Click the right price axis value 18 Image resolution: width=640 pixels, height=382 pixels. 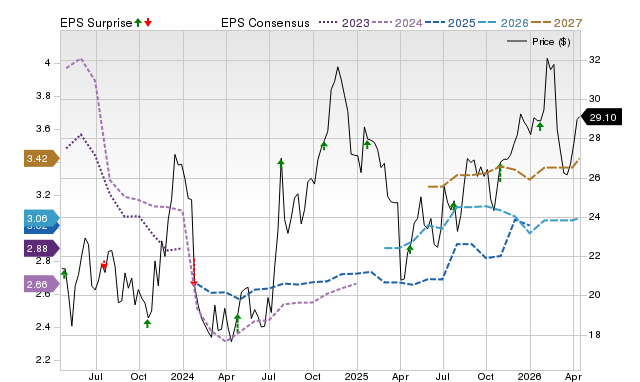pyautogui.click(x=595, y=335)
